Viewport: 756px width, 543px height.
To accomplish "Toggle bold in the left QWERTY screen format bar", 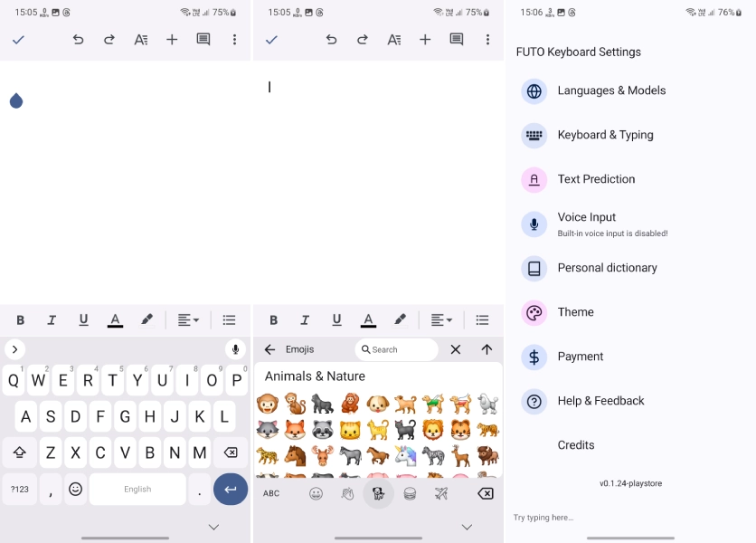I will pos(20,320).
